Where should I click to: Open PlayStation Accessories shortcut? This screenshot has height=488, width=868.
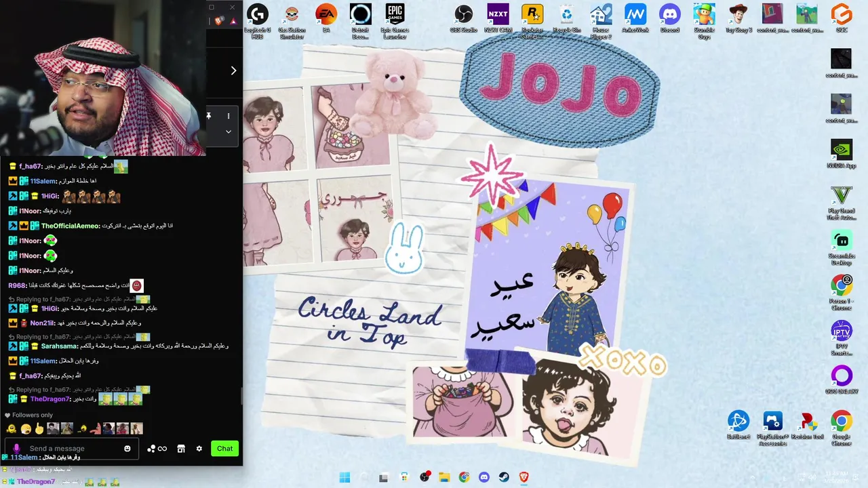coord(772,428)
